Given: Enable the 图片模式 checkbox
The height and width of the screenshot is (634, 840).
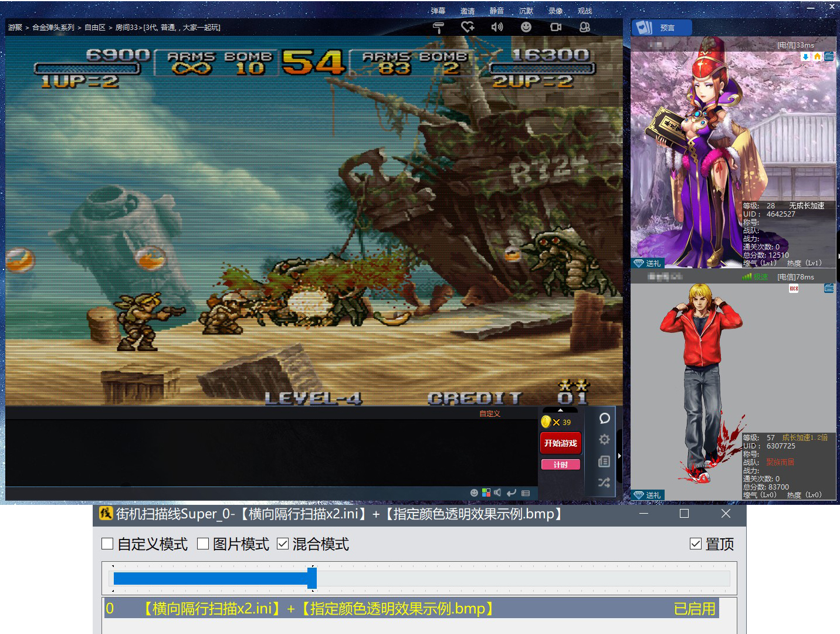Looking at the screenshot, I should click(203, 544).
